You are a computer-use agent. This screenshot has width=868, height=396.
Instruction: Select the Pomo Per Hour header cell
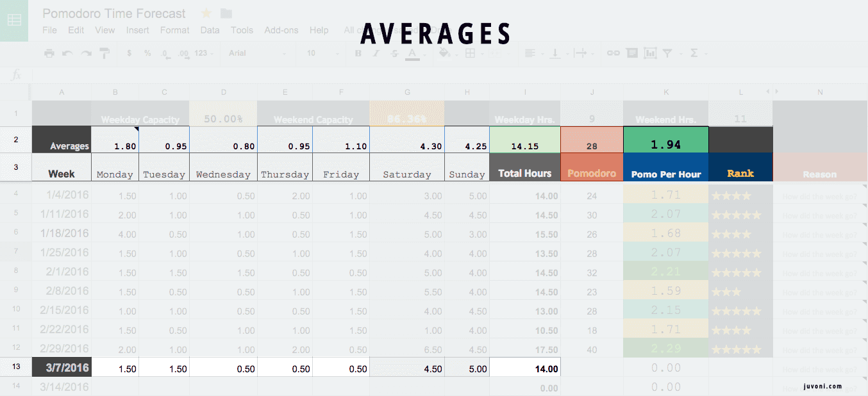666,167
